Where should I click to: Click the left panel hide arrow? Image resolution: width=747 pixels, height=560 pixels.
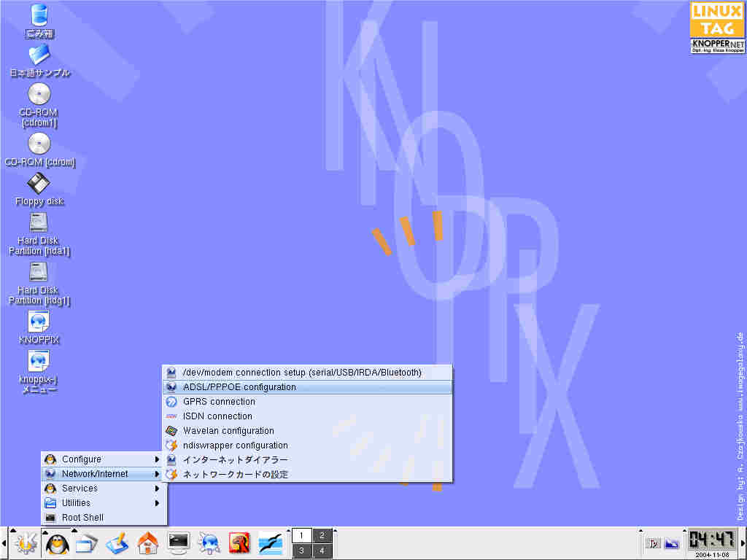(4, 543)
